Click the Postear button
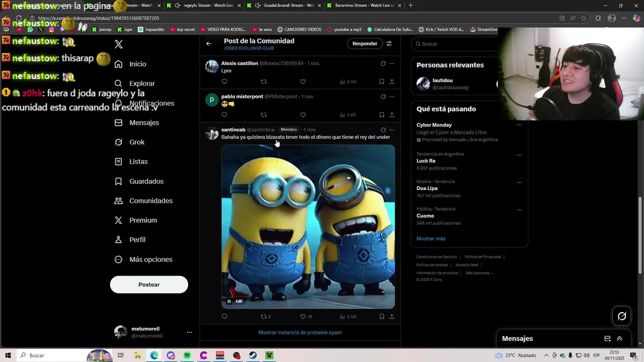 click(x=149, y=285)
